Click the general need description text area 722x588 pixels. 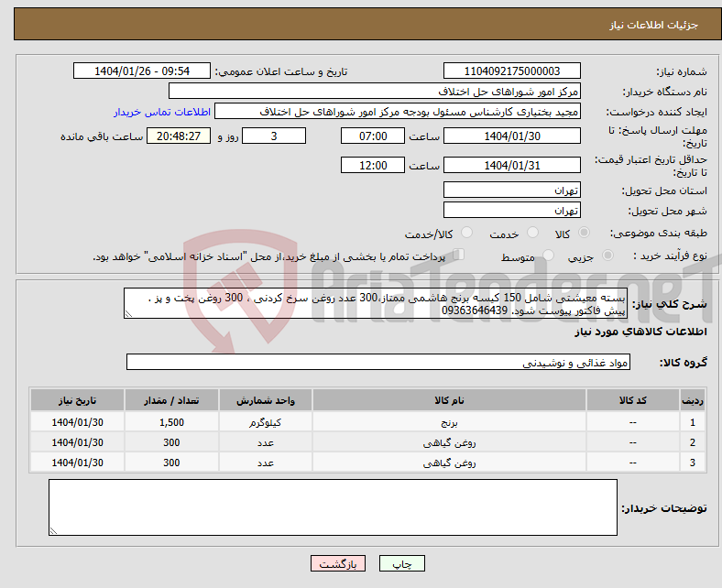pos(376,303)
